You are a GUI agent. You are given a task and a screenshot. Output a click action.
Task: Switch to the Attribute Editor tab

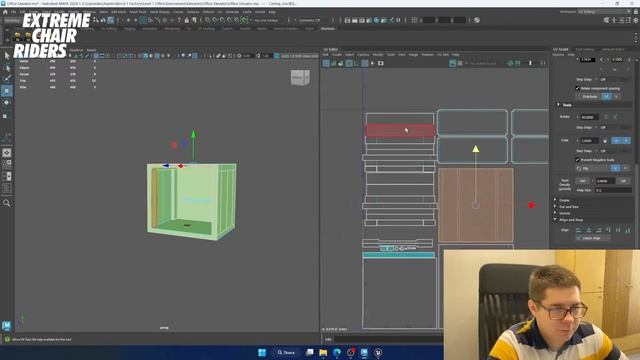pyautogui.click(x=613, y=49)
